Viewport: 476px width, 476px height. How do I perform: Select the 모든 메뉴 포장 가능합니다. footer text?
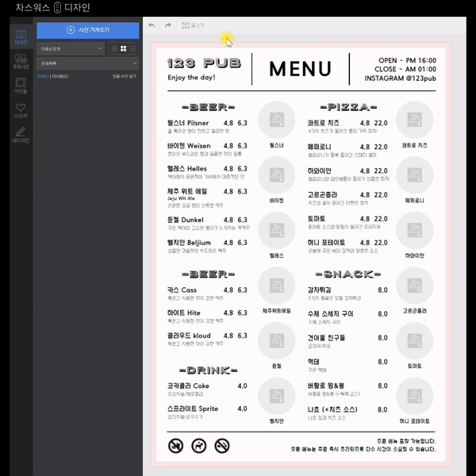click(x=406, y=441)
